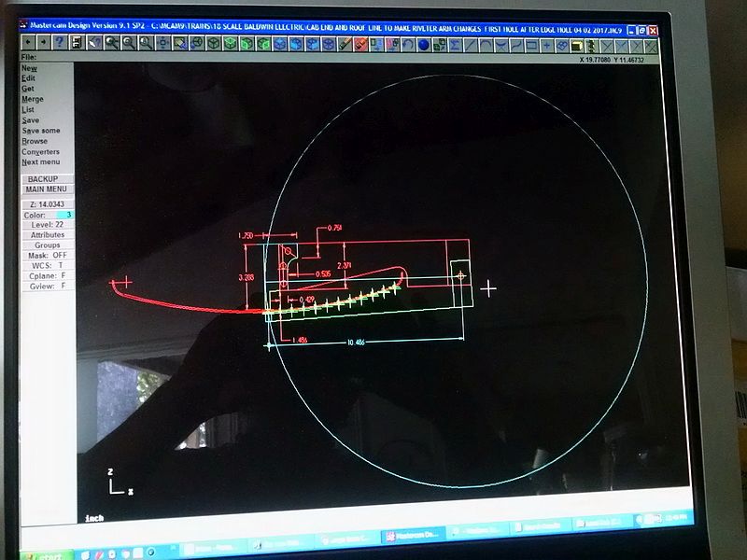Choose Get from the File menu

point(28,89)
